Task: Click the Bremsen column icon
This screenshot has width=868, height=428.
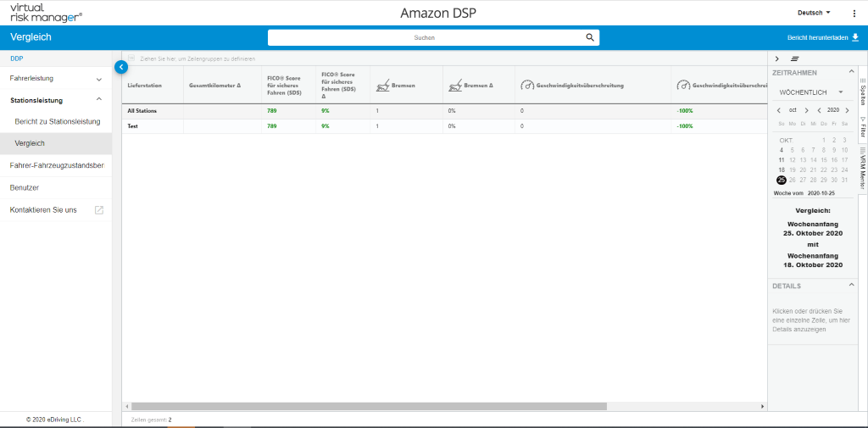Action: coord(382,86)
